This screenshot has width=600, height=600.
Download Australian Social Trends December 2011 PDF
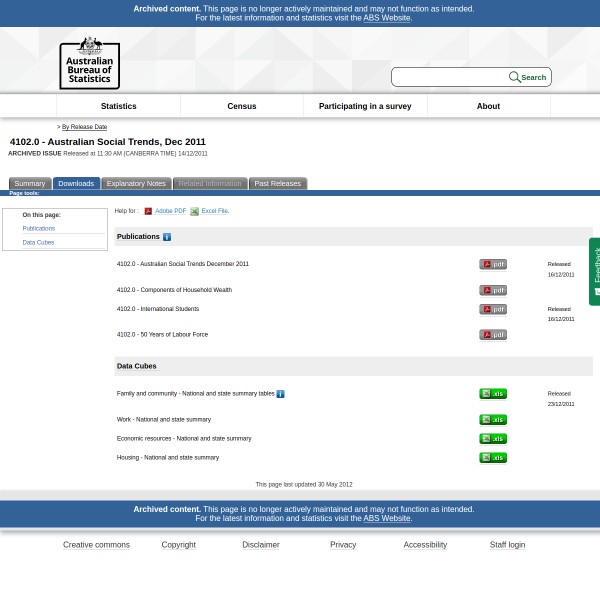[492, 264]
